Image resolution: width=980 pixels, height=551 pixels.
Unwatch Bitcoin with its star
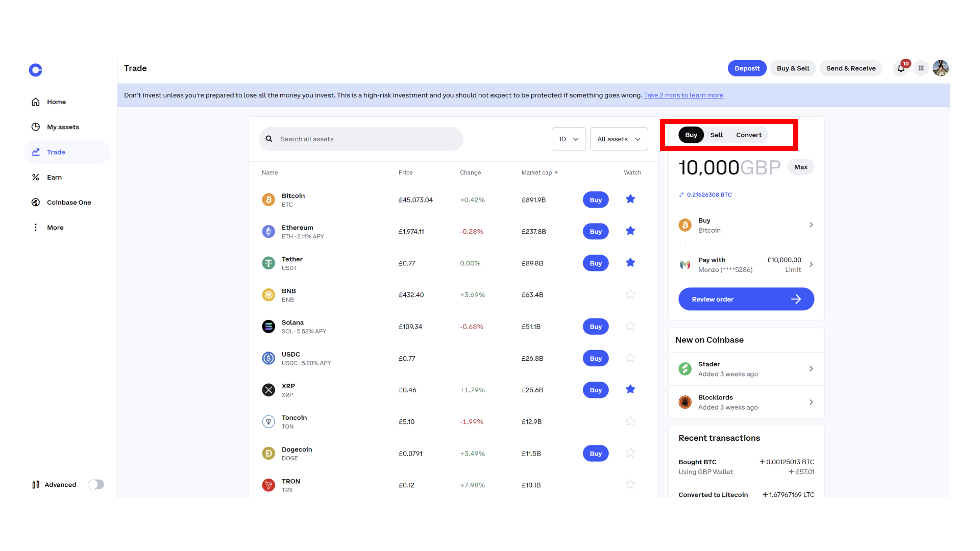[630, 199]
